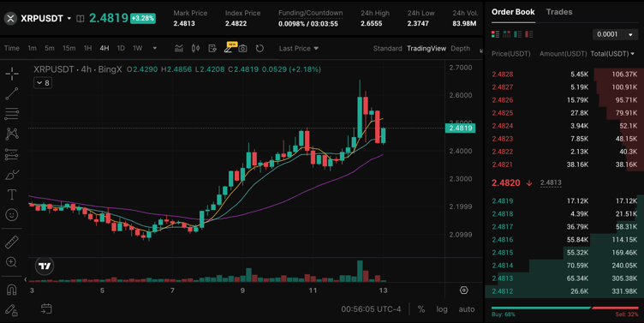Open the Order Book tab

tap(513, 12)
